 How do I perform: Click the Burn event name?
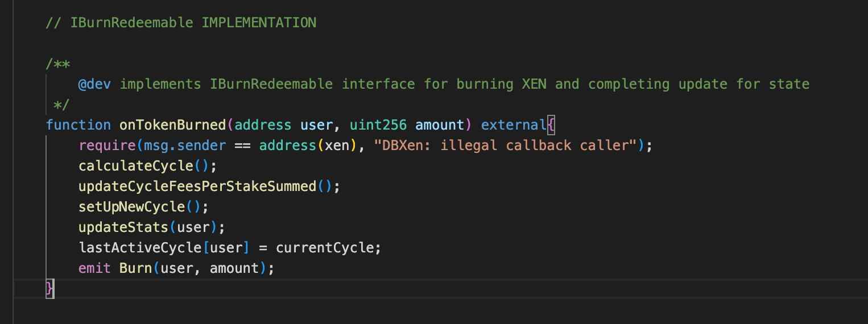tap(135, 268)
